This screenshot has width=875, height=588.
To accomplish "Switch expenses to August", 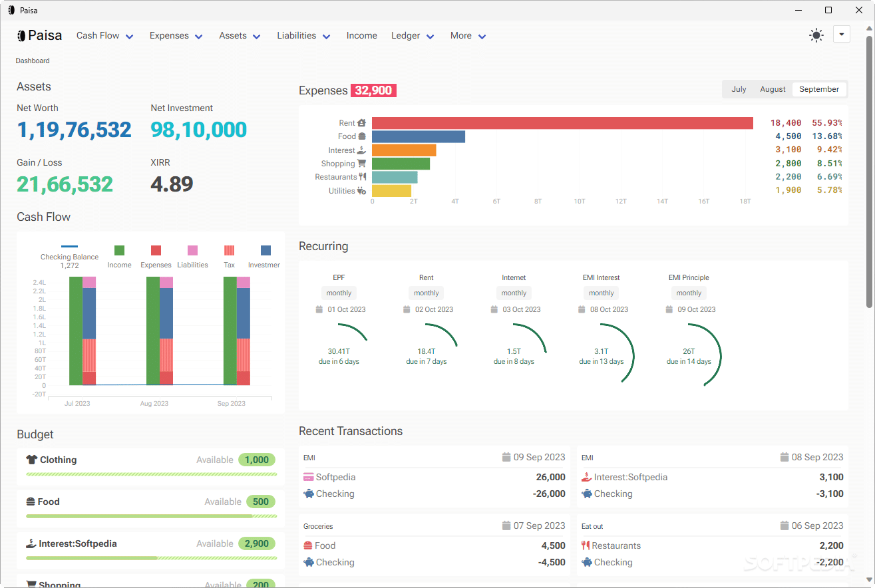I will 773,89.
